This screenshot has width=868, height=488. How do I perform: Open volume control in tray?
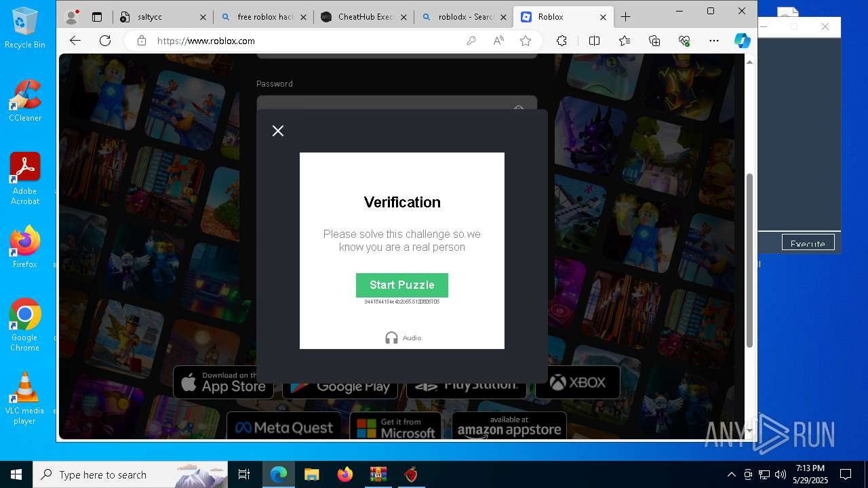tap(781, 474)
